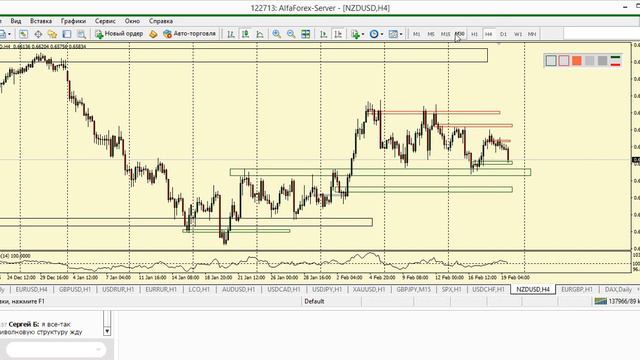Select MN timeframe
Viewport: 640px width, 360px height.
(532, 34)
